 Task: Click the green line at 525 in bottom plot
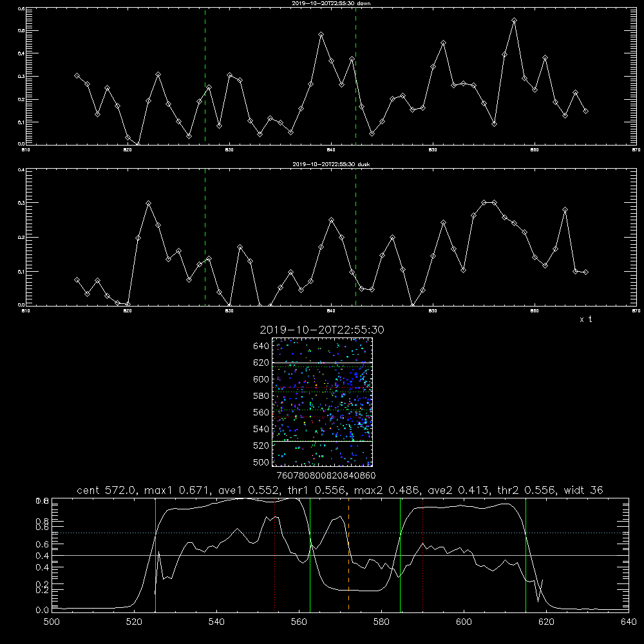[x=156, y=554]
